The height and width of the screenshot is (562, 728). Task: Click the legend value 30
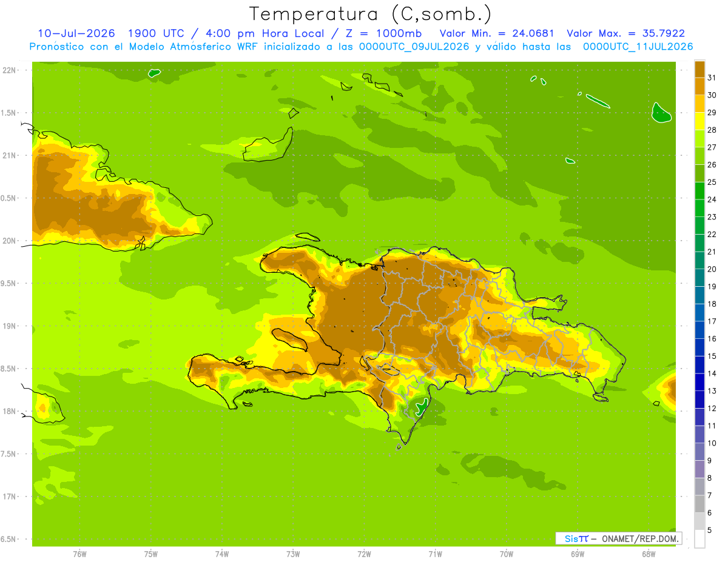(x=712, y=95)
